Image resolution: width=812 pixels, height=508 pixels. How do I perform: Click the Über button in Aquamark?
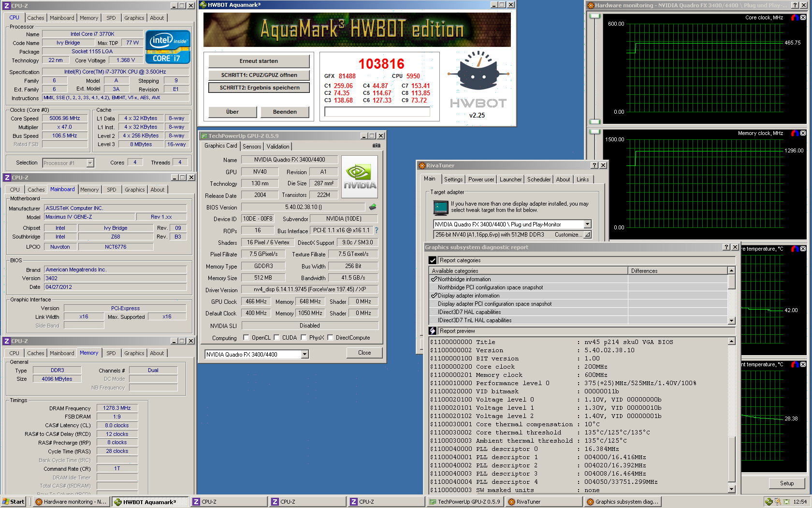(x=232, y=112)
